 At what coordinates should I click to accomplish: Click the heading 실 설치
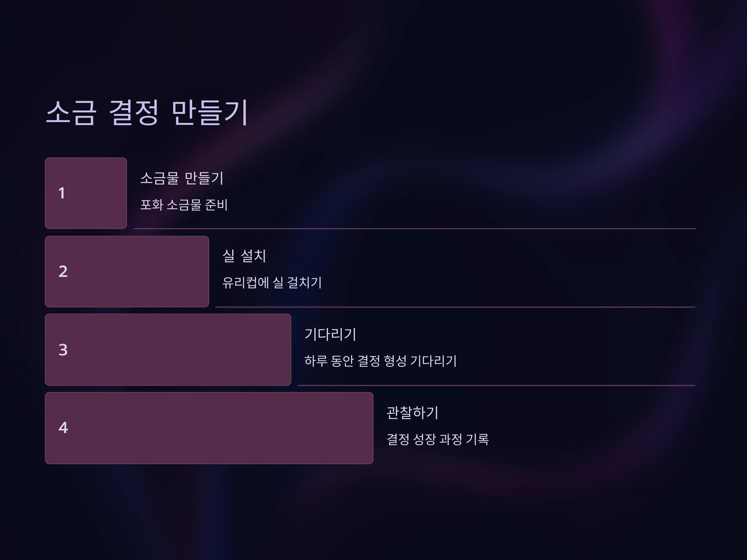click(244, 256)
